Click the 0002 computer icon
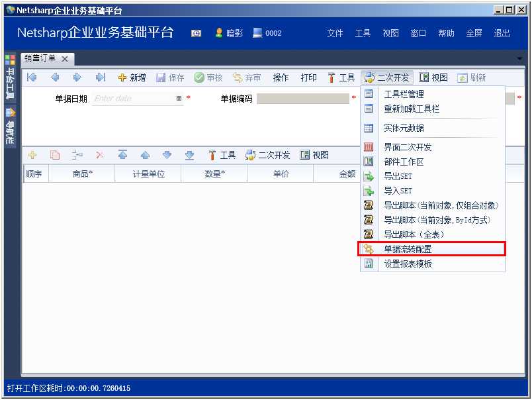The image size is (532, 400). [x=257, y=33]
